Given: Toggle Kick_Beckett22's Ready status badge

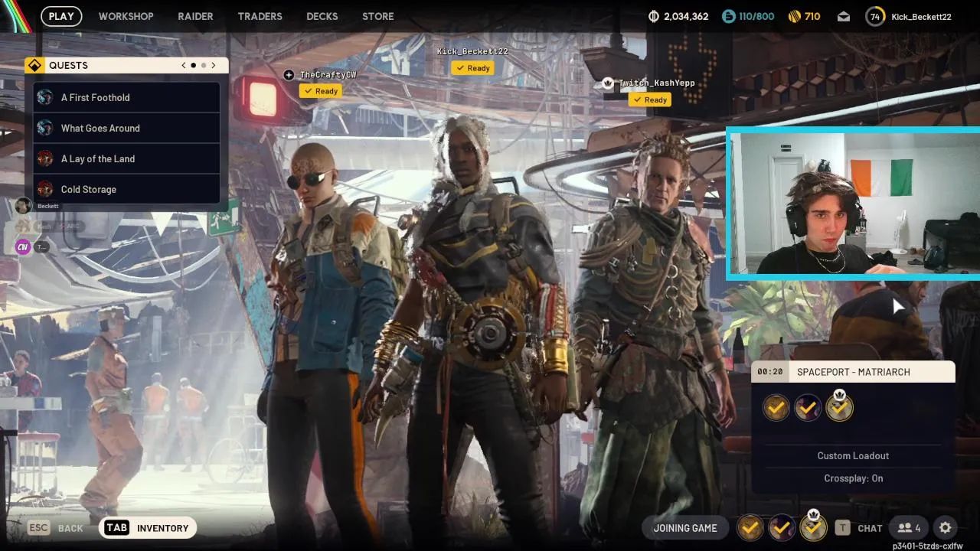Looking at the screenshot, I should coord(472,68).
